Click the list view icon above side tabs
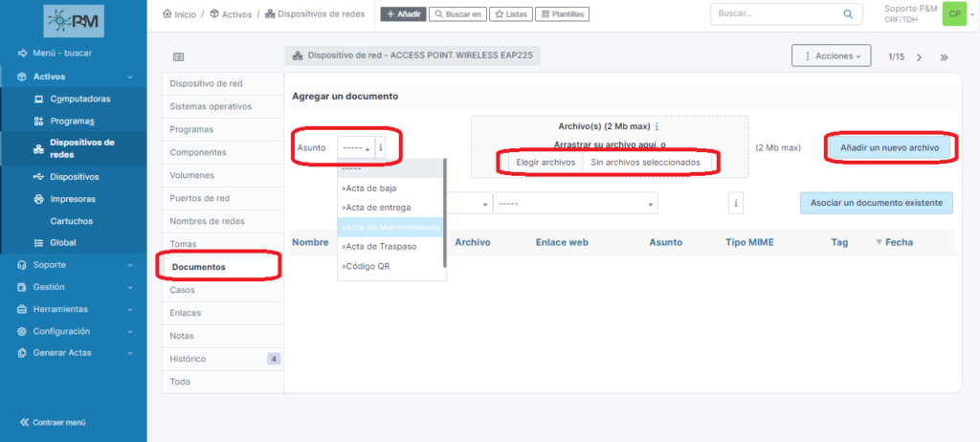Viewport: 980px width, 442px height. pos(179,57)
